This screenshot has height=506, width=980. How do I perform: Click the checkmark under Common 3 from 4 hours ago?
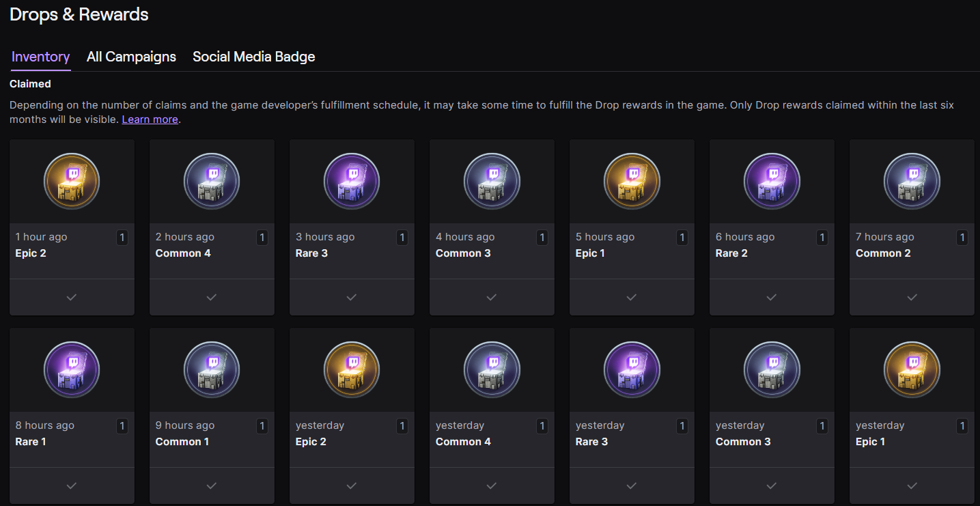492,297
